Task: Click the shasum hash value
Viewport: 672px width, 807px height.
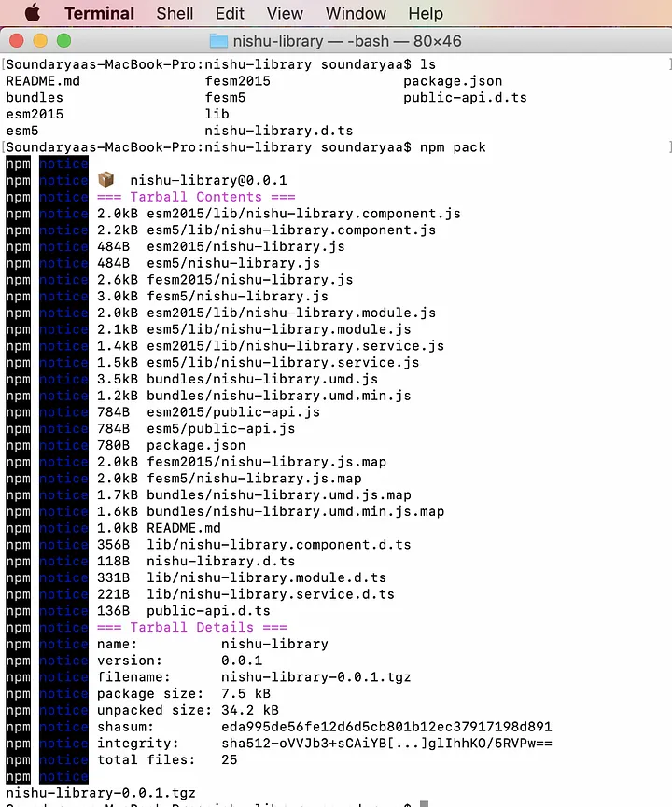Action: click(x=386, y=727)
